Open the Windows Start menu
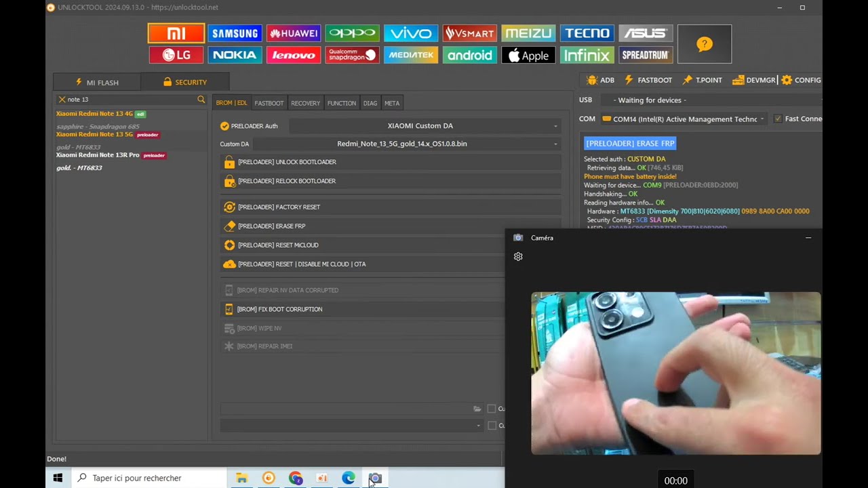868x488 pixels. tap(58, 478)
